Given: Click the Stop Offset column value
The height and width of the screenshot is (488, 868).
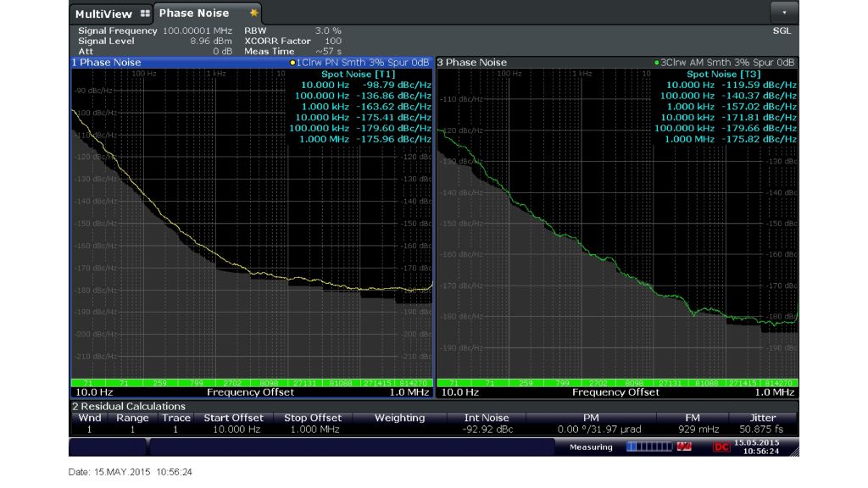Looking at the screenshot, I should point(314,430).
